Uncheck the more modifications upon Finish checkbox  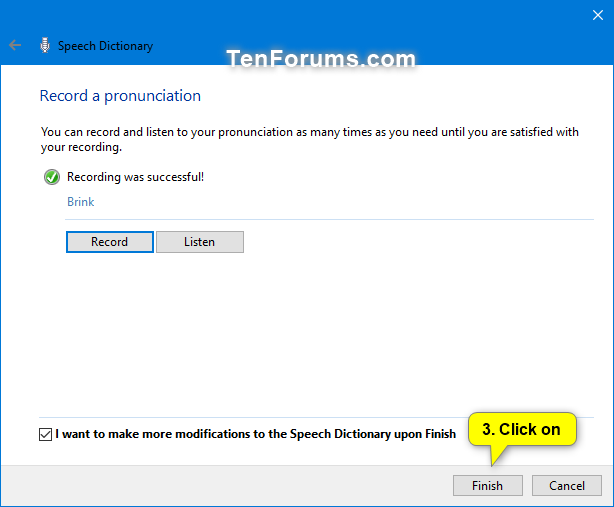coord(45,434)
